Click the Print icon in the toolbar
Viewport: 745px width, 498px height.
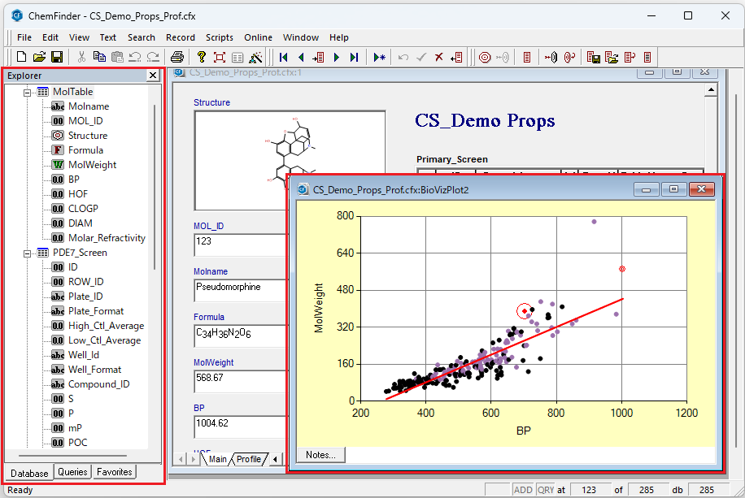tap(177, 57)
